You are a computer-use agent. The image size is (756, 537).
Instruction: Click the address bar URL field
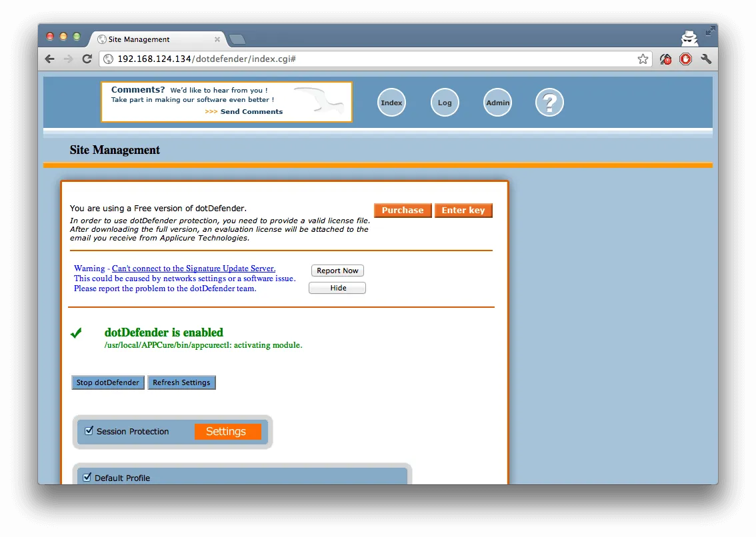tap(373, 59)
